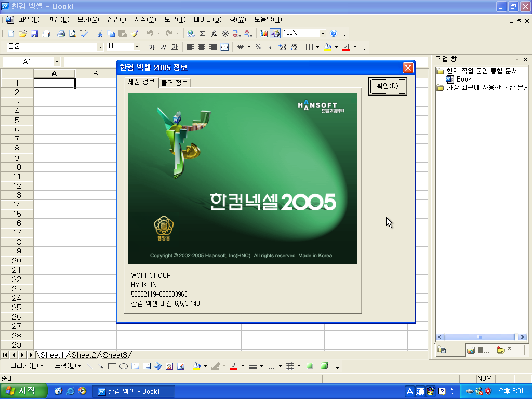Open the 서식(O) menu
Screen dimensions: 532x399
pyautogui.click(x=145, y=20)
